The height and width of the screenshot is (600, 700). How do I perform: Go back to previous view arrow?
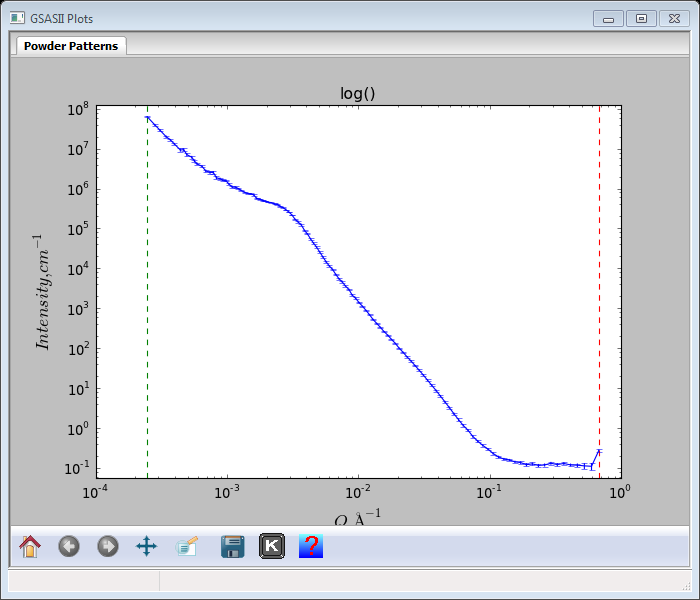click(x=69, y=546)
